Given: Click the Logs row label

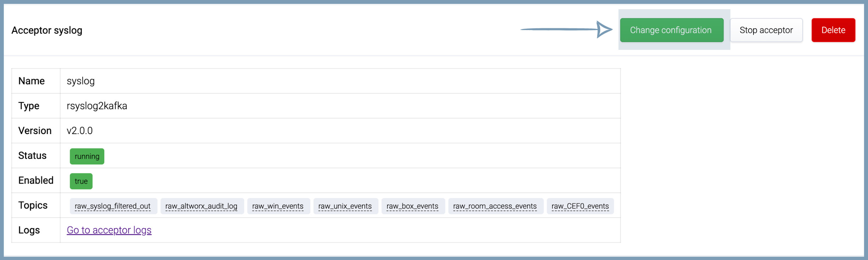Looking at the screenshot, I should (x=29, y=230).
